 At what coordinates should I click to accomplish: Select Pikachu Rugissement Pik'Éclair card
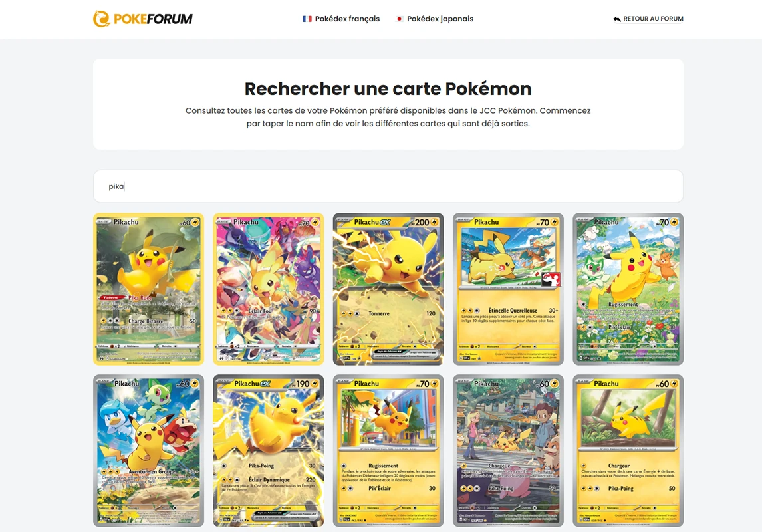[x=388, y=451]
